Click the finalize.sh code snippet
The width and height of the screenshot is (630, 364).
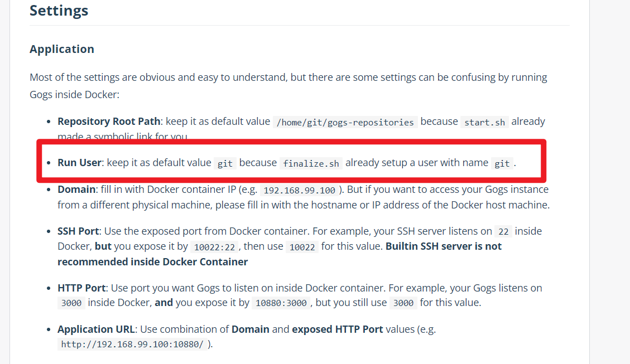click(x=311, y=163)
